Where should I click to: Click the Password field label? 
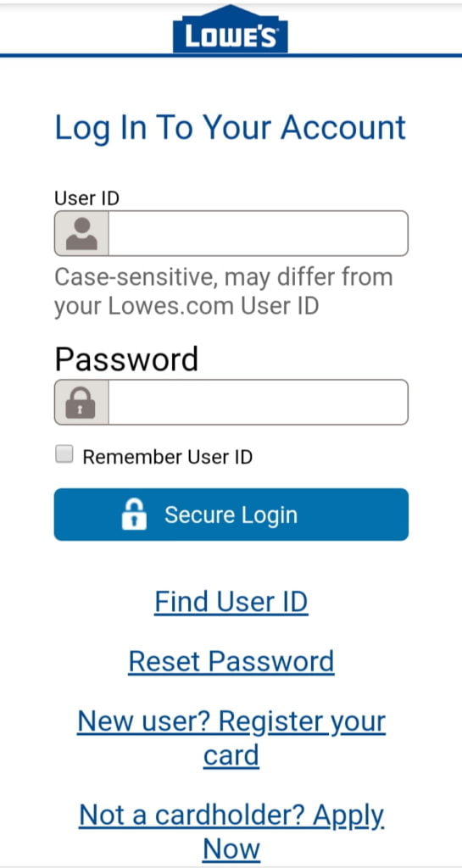pyautogui.click(x=126, y=359)
